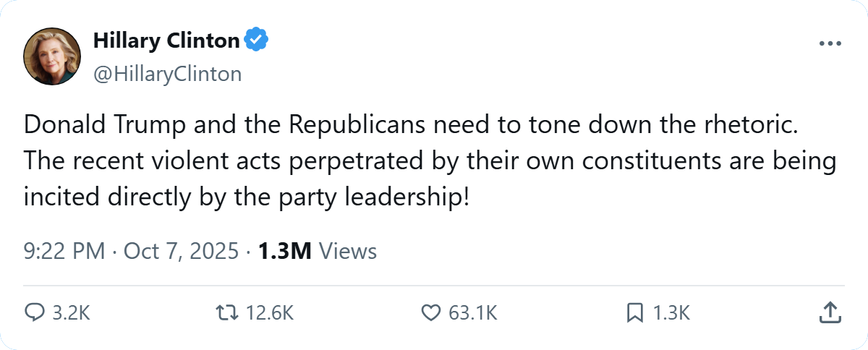Bookmark this tweet using the bookmark icon
The height and width of the screenshot is (350, 868).
coord(634,312)
